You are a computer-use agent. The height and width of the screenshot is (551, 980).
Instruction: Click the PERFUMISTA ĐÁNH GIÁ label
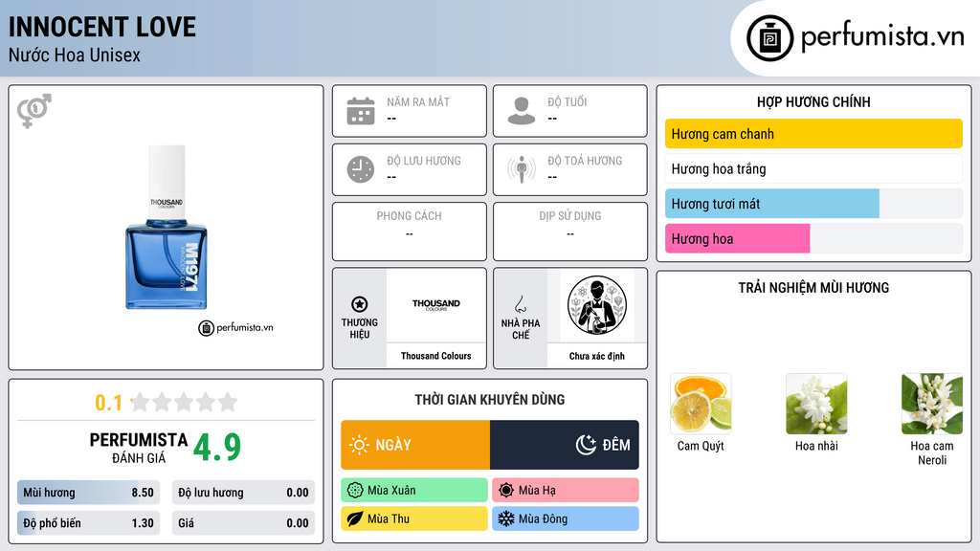(139, 448)
